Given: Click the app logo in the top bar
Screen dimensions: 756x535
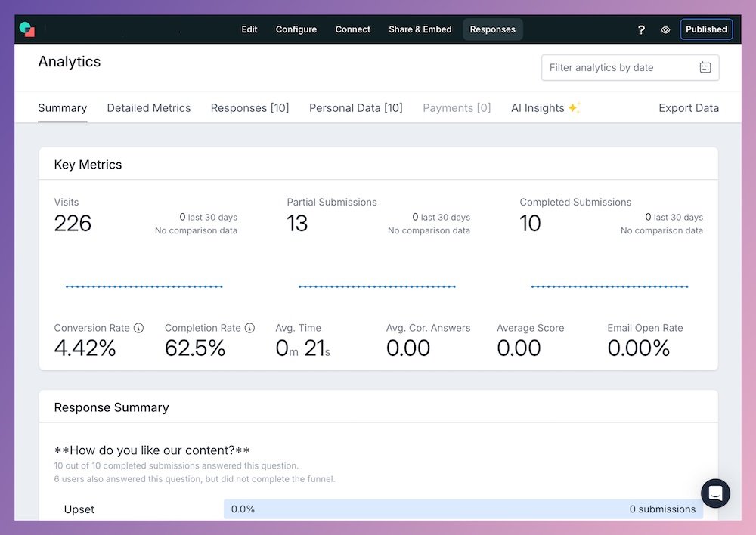Looking at the screenshot, I should [x=27, y=29].
